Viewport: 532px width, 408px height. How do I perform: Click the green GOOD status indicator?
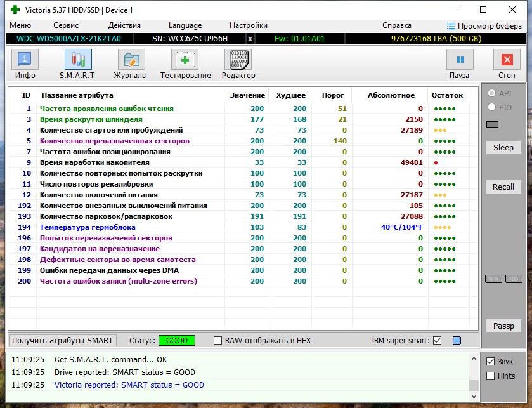(177, 341)
